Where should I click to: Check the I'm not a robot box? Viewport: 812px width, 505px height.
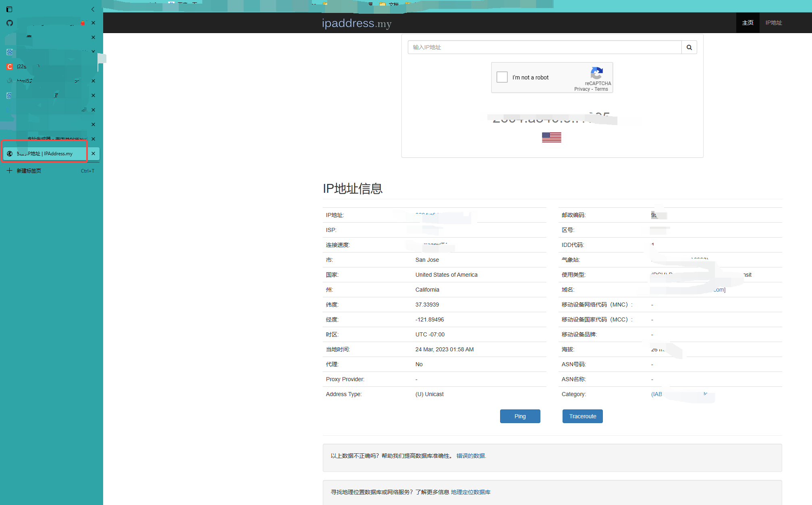click(502, 77)
